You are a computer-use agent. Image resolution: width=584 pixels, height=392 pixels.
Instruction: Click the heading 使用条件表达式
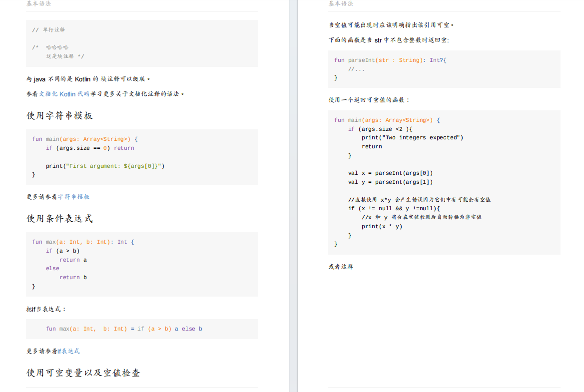pyautogui.click(x=59, y=218)
